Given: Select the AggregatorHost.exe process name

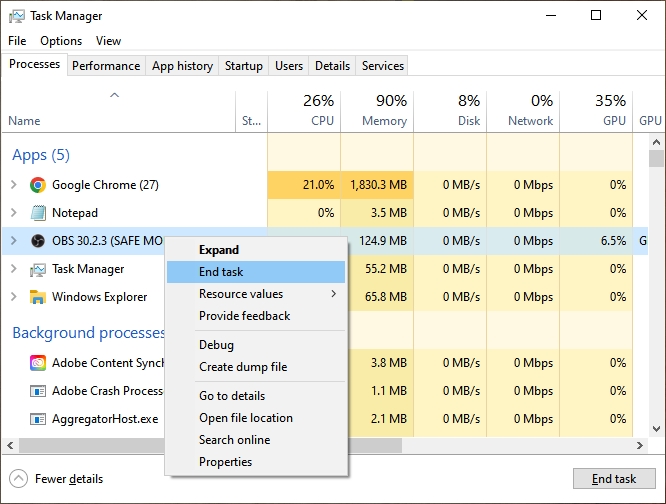Looking at the screenshot, I should (105, 419).
